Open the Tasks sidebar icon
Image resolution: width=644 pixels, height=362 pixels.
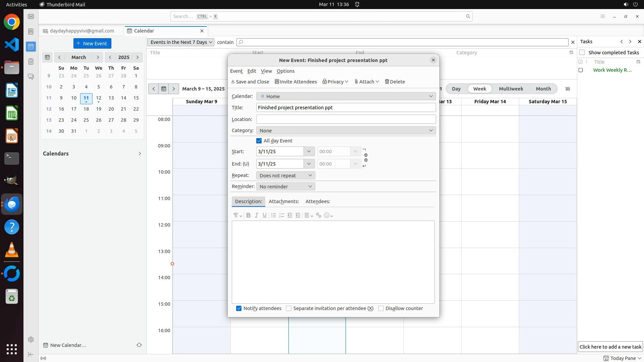pos(31,62)
